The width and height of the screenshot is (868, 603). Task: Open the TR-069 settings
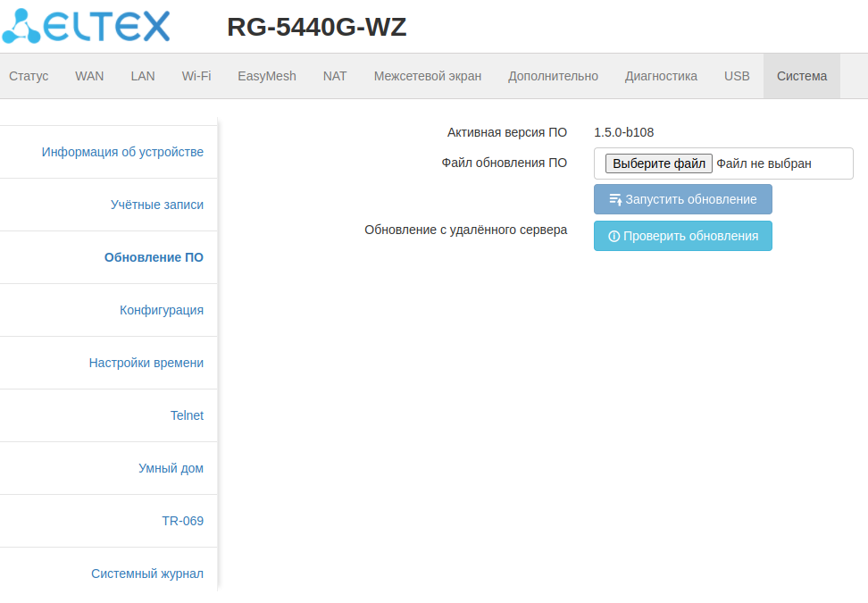pyautogui.click(x=183, y=521)
